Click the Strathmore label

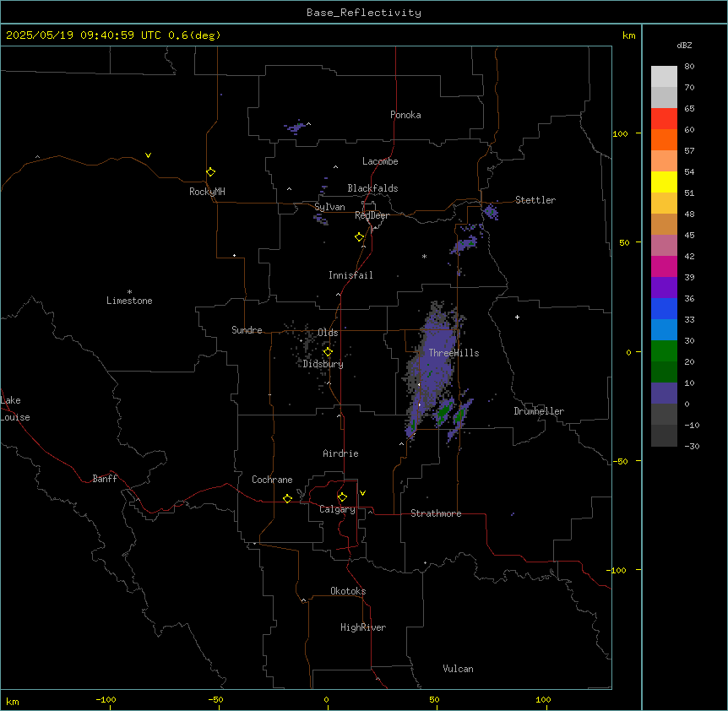click(x=436, y=513)
